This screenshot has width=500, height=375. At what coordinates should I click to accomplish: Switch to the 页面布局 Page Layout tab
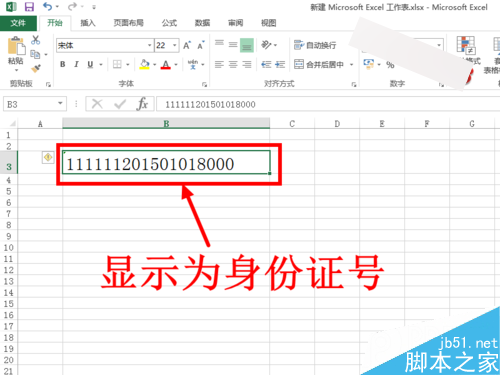pos(129,23)
